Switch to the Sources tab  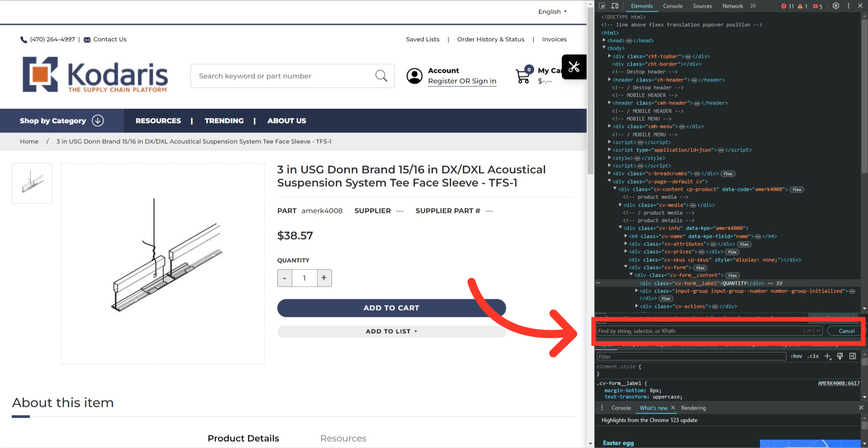pyautogui.click(x=702, y=6)
